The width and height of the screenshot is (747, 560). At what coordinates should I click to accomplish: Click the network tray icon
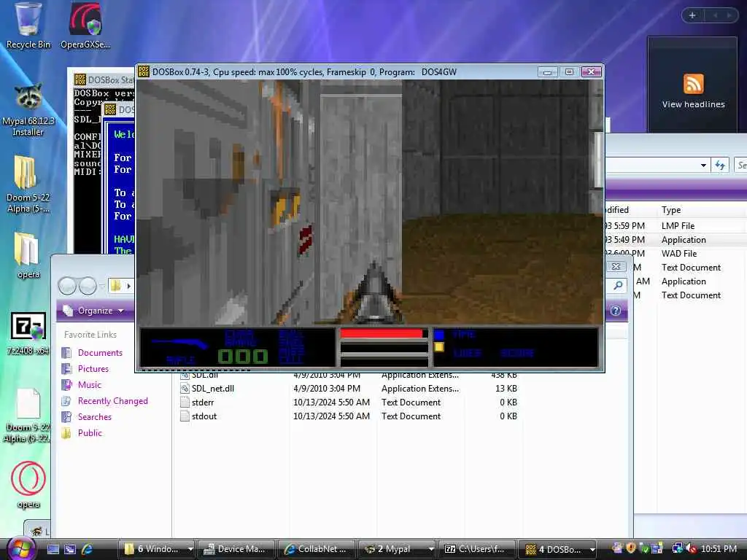pos(677,549)
